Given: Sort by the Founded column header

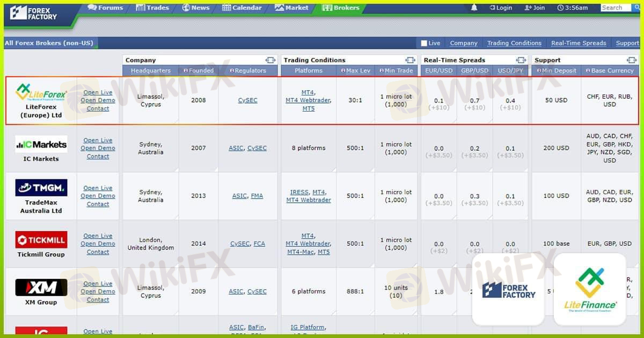Looking at the screenshot, I should [199, 71].
